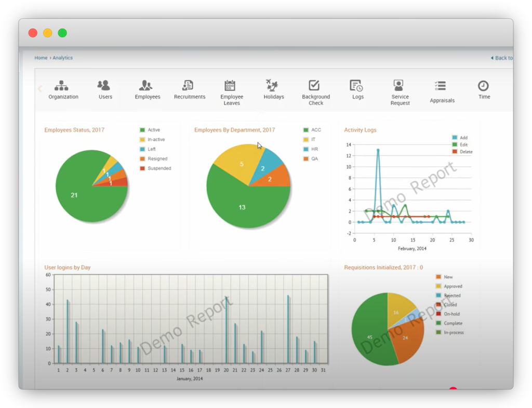Click the green ACC color swatch
532x408 pixels.
(307, 129)
